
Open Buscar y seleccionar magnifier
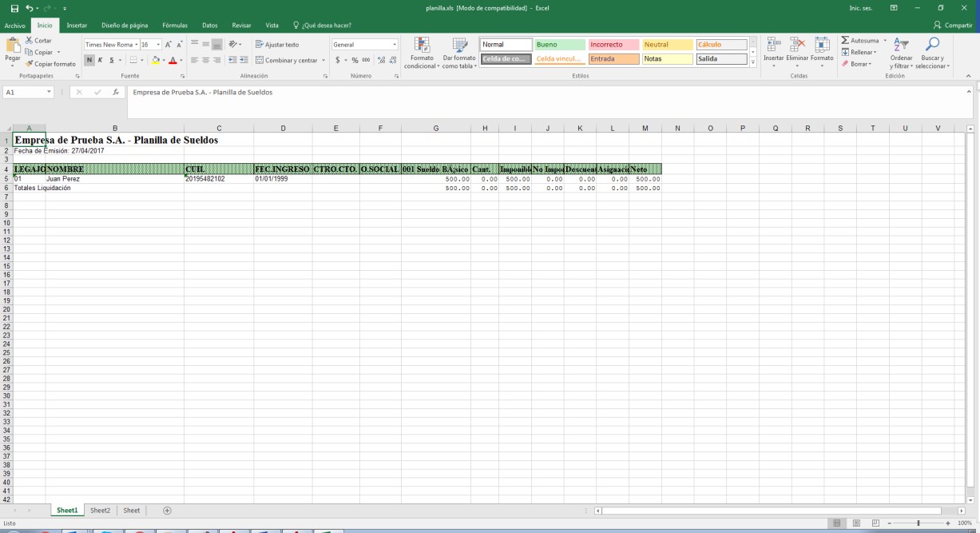[x=931, y=46]
